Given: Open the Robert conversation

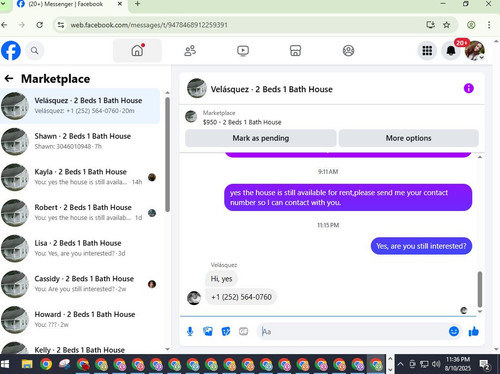Looking at the screenshot, I should click(80, 213).
